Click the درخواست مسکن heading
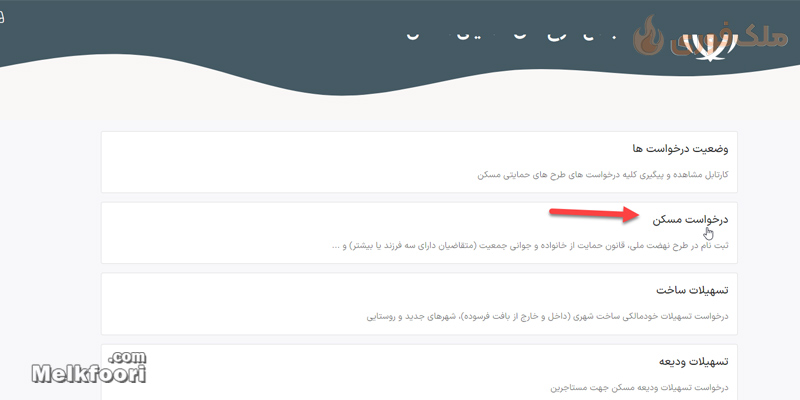The width and height of the screenshot is (800, 400). click(x=690, y=220)
